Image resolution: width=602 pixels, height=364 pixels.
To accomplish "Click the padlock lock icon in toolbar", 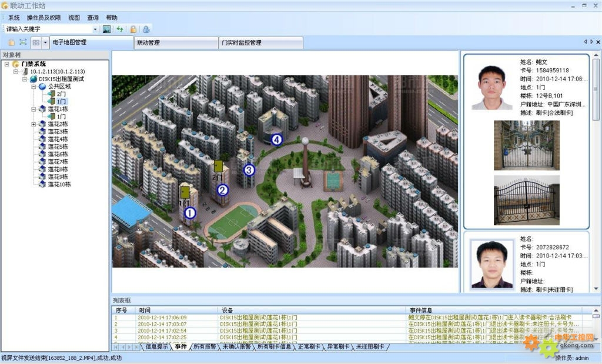I will click(133, 29).
